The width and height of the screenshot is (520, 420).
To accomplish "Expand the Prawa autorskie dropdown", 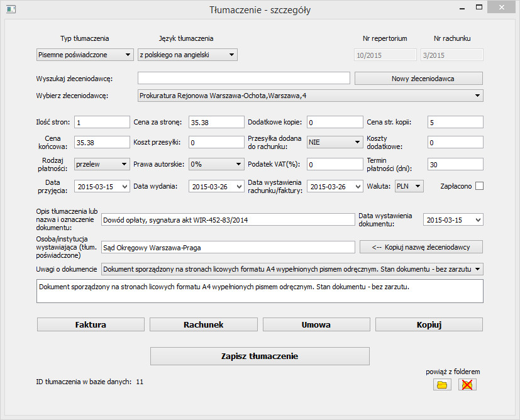I will point(216,164).
